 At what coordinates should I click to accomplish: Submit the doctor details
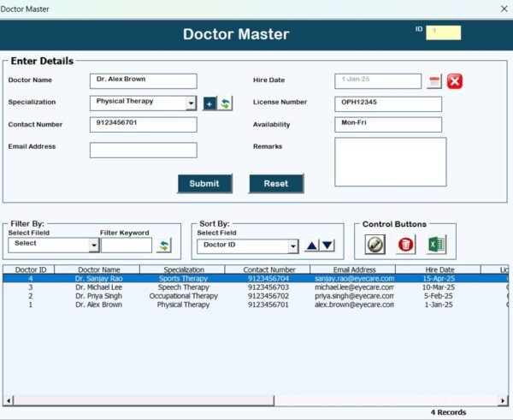204,184
